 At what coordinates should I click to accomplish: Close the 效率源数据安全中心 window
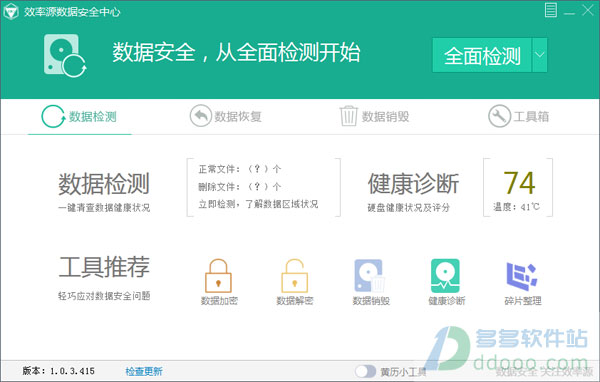pyautogui.click(x=588, y=10)
